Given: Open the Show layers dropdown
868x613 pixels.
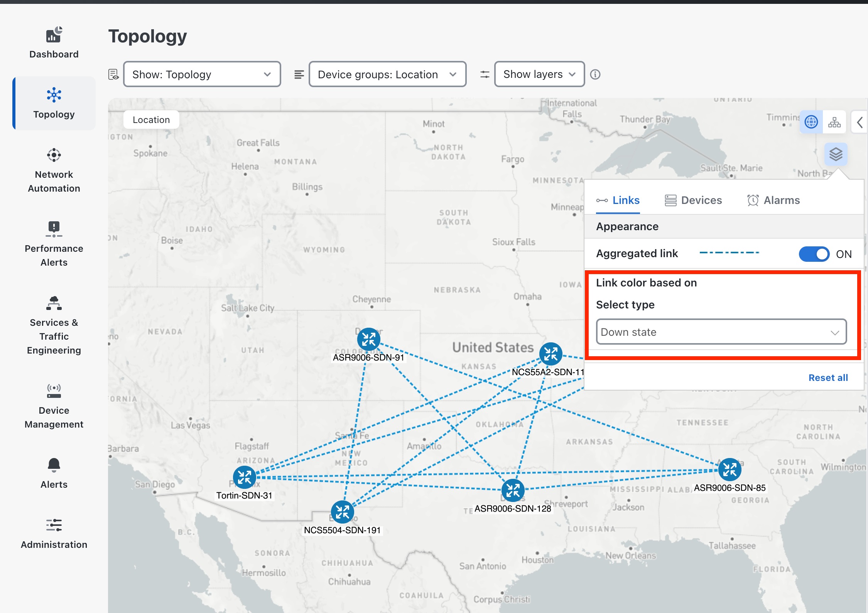Looking at the screenshot, I should tap(539, 74).
